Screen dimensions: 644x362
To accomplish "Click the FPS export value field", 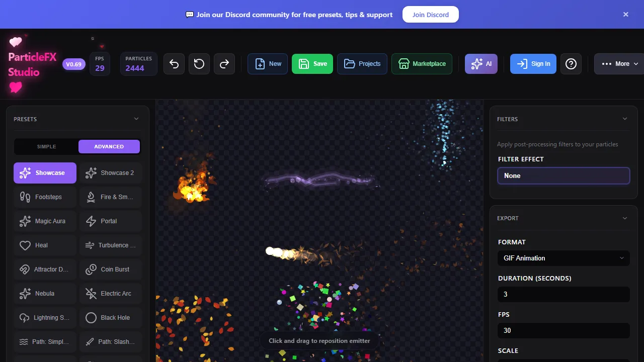I will 563,330.
